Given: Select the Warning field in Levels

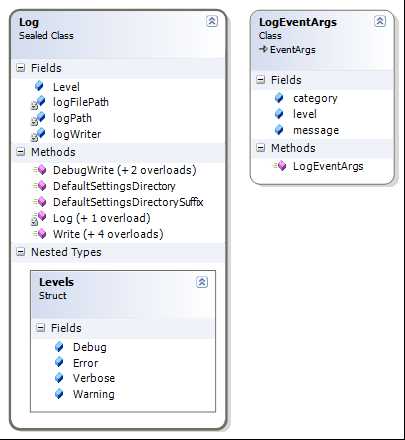Looking at the screenshot, I should tap(94, 394).
